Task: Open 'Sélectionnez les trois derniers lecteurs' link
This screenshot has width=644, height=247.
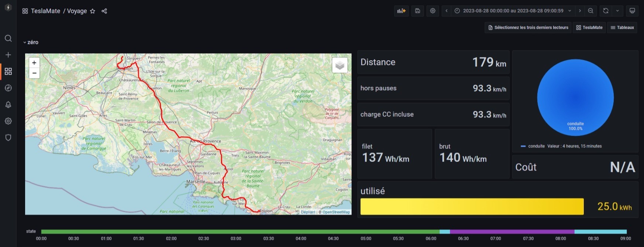Action: (x=528, y=27)
